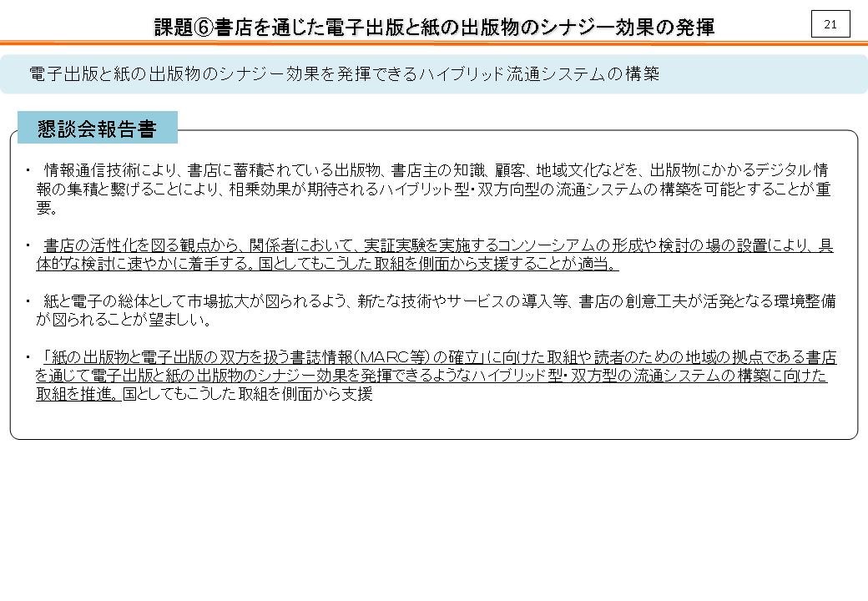Click the underlined text starting 書店の活性化を図る観点から

[x=435, y=254]
